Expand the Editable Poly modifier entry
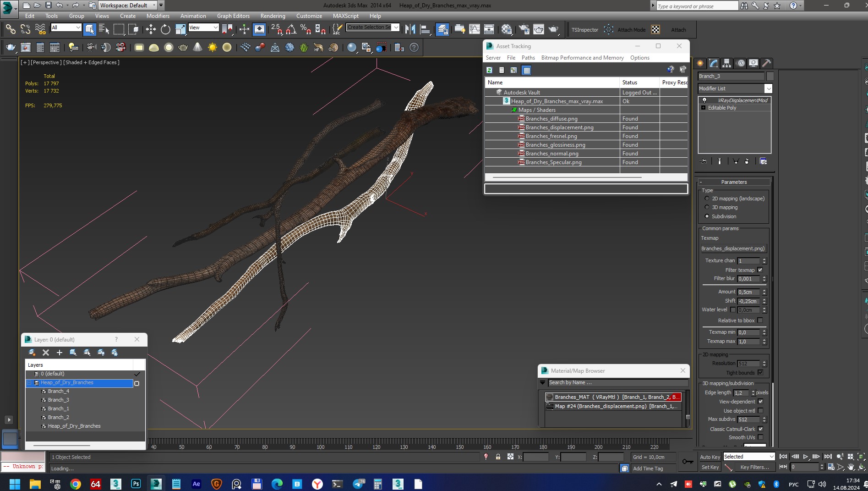 pos(703,108)
